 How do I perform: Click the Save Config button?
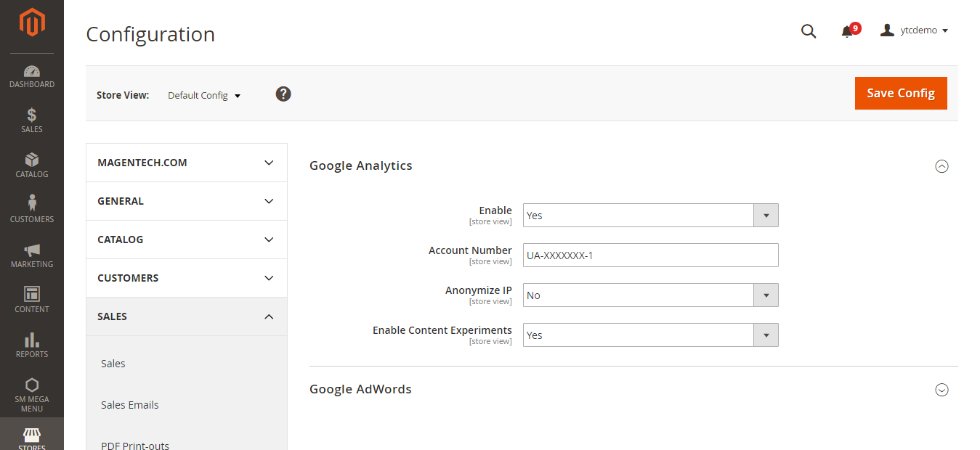tap(901, 93)
